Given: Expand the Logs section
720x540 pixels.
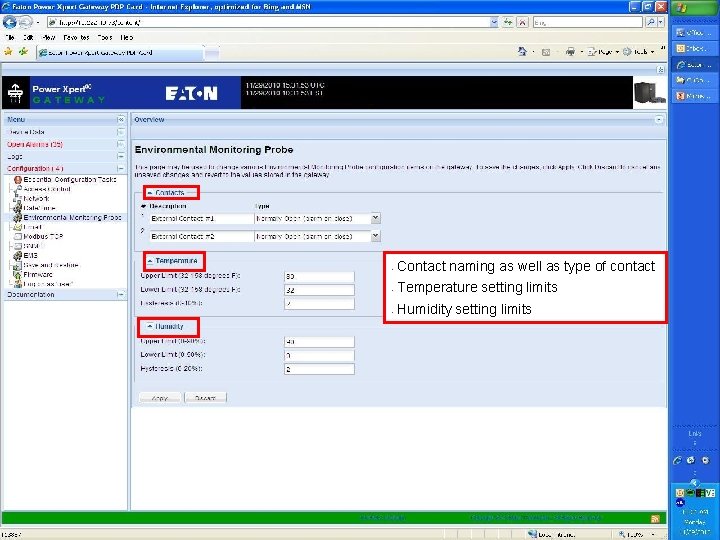Looking at the screenshot, I should (x=121, y=157).
